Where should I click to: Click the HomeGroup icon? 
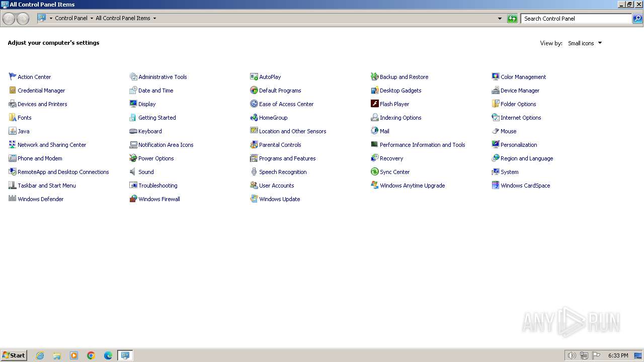254,118
